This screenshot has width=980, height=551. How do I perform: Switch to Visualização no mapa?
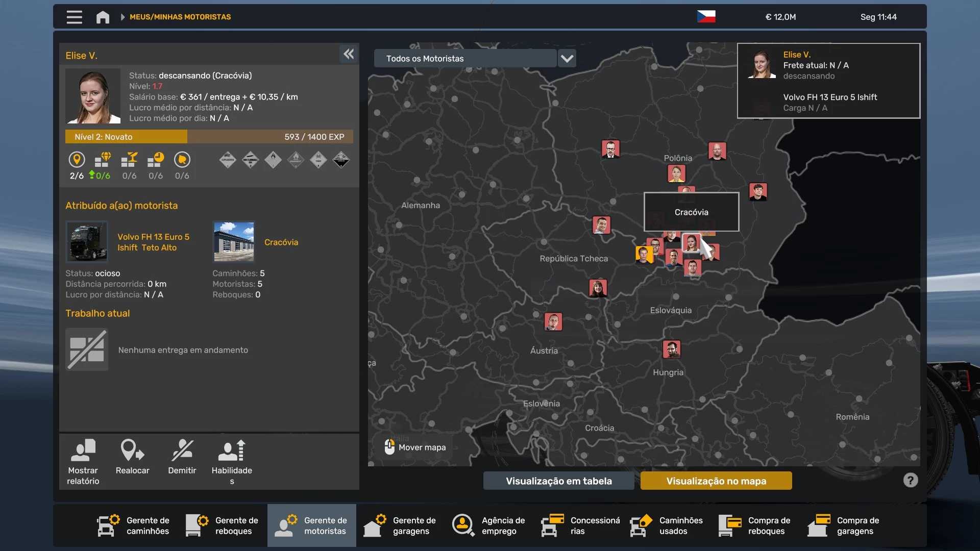coord(716,481)
